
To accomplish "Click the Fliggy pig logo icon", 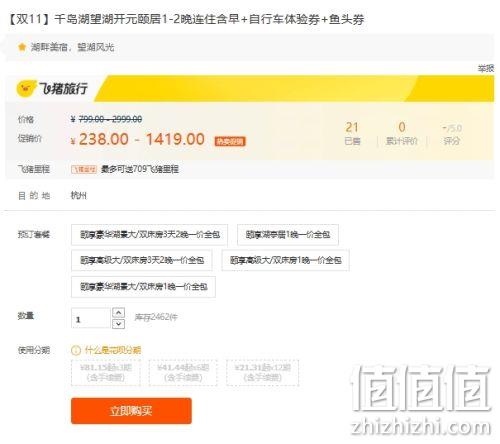I will coord(26,89).
